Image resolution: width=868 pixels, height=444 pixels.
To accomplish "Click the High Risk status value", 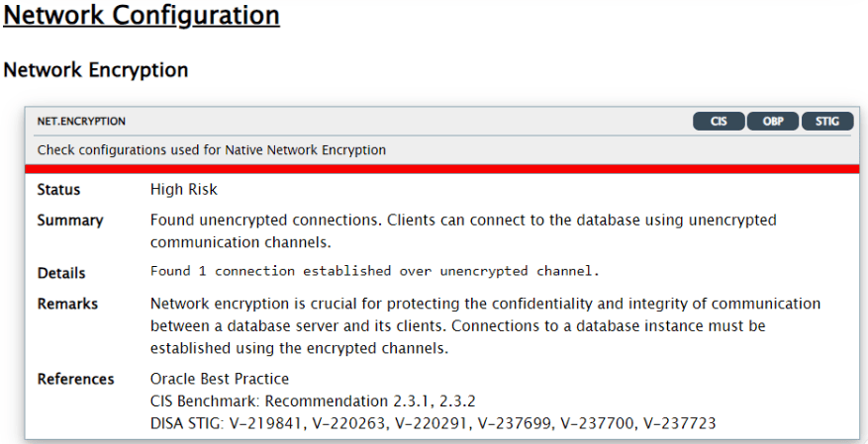I will pos(184,190).
